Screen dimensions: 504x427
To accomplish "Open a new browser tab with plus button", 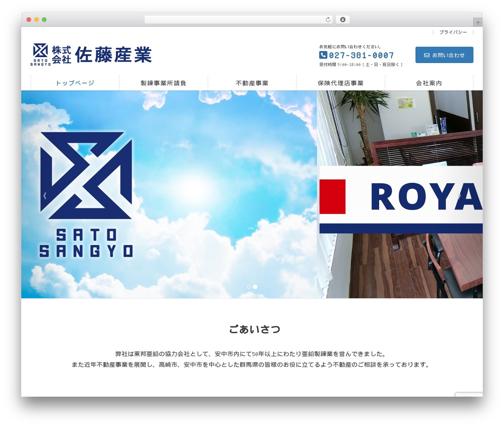I will 478,22.
